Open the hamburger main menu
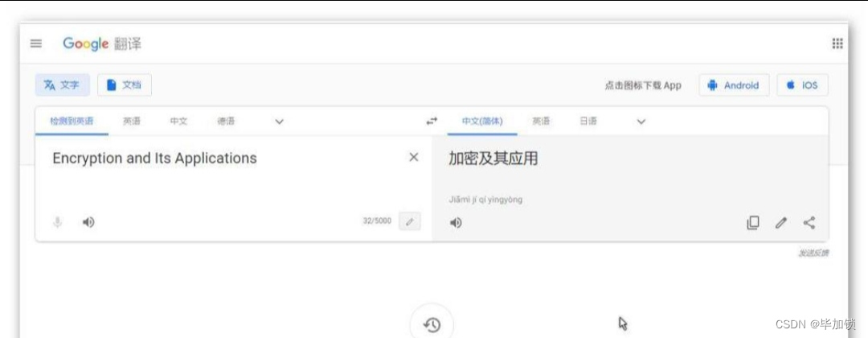The image size is (868, 338). click(x=36, y=43)
